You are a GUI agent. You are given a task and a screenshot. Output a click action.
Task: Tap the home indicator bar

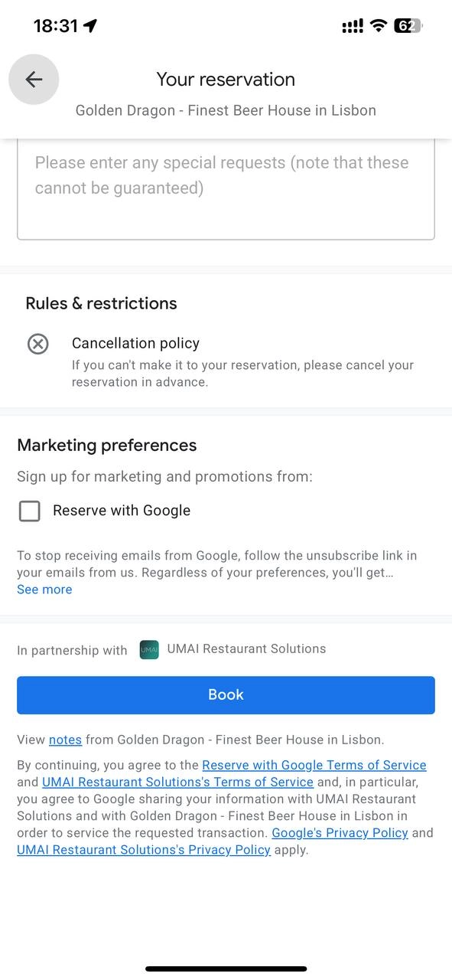(x=226, y=969)
